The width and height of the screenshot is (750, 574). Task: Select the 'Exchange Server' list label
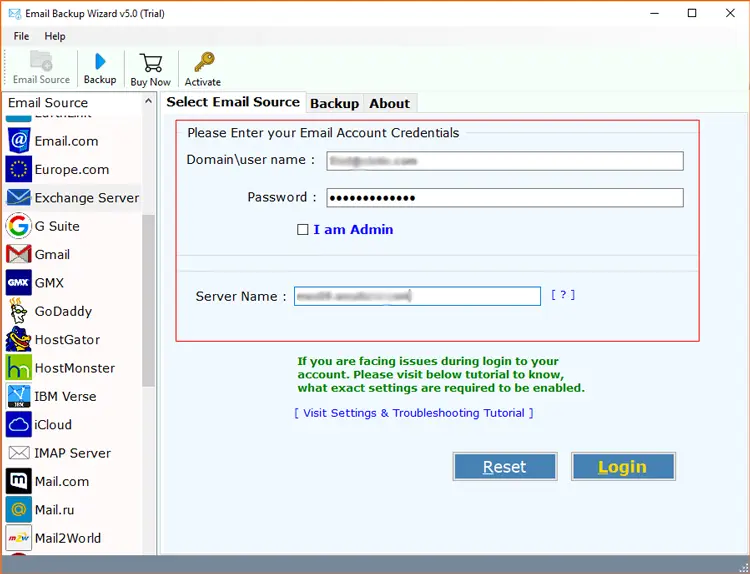tap(87, 198)
